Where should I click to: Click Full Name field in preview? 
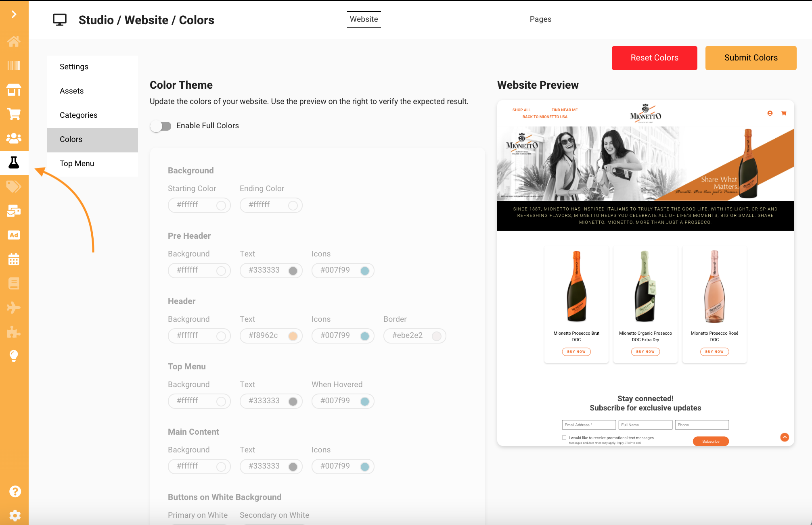[645, 425]
